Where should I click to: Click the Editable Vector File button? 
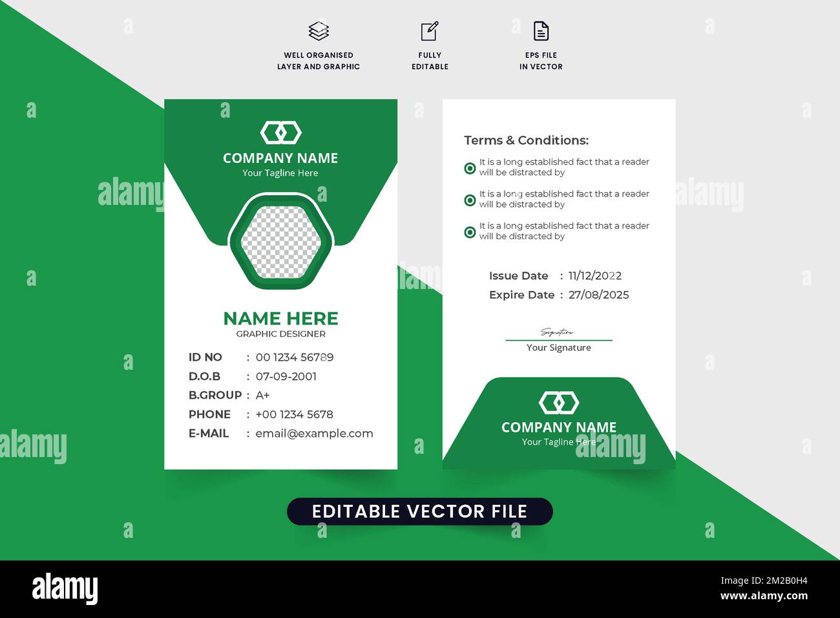click(420, 511)
